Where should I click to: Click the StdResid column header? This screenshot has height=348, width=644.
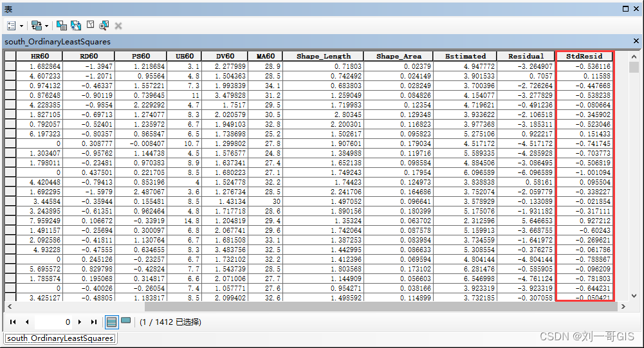tap(584, 57)
